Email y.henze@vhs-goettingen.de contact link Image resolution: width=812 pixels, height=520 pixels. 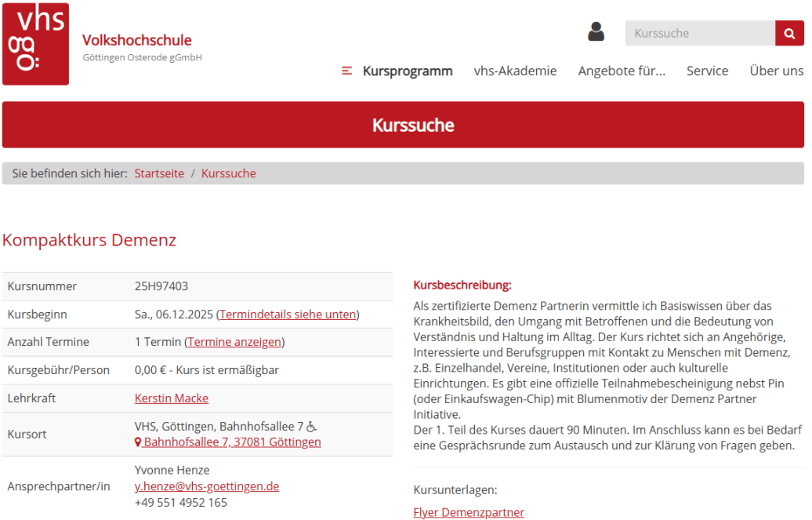point(207,486)
